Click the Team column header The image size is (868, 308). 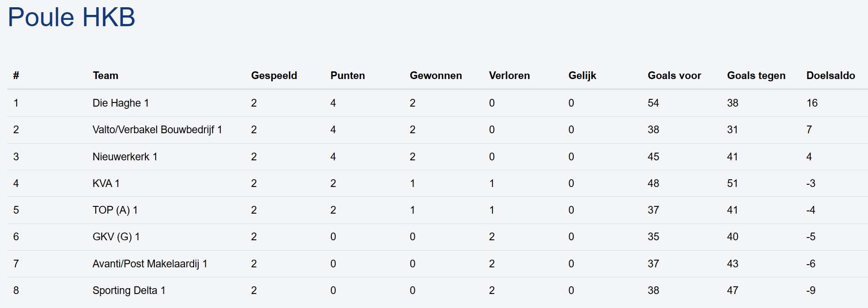105,75
